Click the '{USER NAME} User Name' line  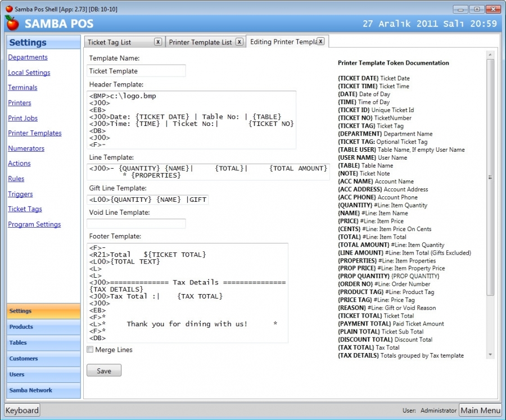pyautogui.click(x=372, y=157)
